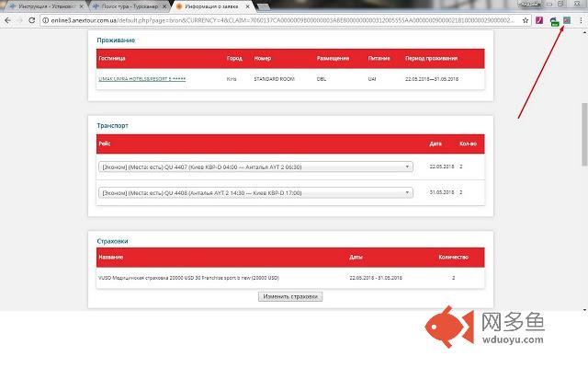Open the Chrome three-dot menu
588x368 pixels.
pyautogui.click(x=581, y=20)
